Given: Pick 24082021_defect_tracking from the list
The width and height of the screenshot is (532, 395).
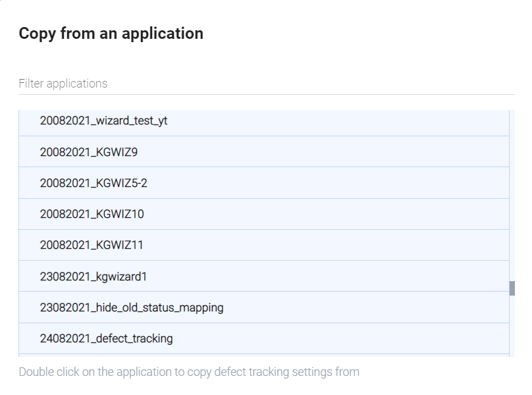Looking at the screenshot, I should [x=107, y=339].
